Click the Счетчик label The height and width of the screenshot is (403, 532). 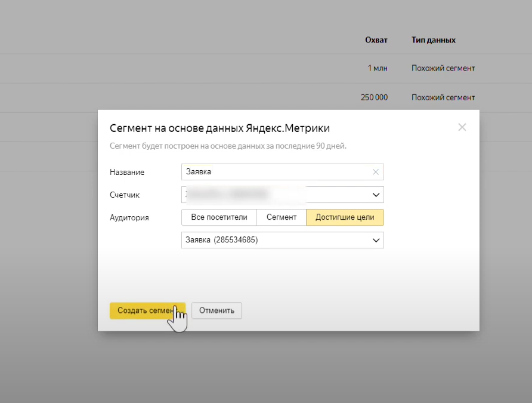(125, 195)
